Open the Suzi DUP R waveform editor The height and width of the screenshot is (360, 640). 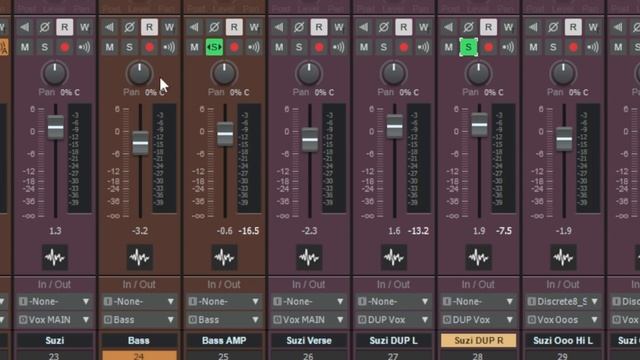(478, 258)
